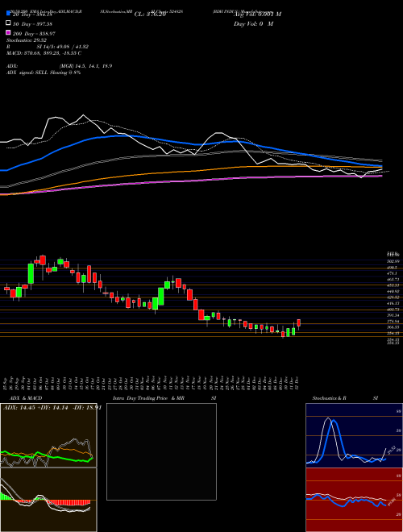403x532 pixels.
Task: Click the 'ADX: 14.45 +DY: 14.14 -DY: 18.91' label
Action: pos(52,408)
